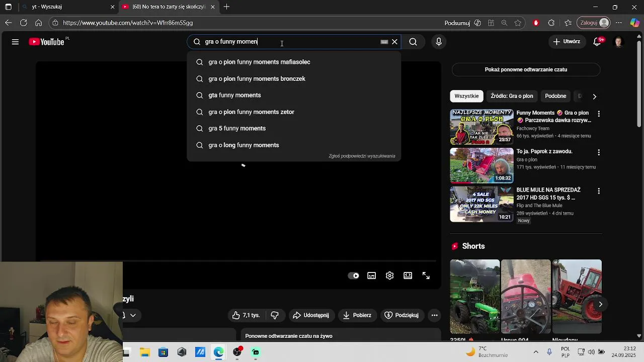
Task: Choose suggestion "gra 5 funny moments"
Action: coord(294,128)
